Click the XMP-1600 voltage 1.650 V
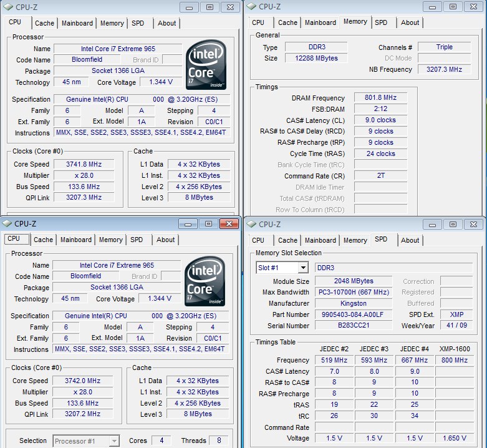This screenshot has width=487, height=448. 455,438
